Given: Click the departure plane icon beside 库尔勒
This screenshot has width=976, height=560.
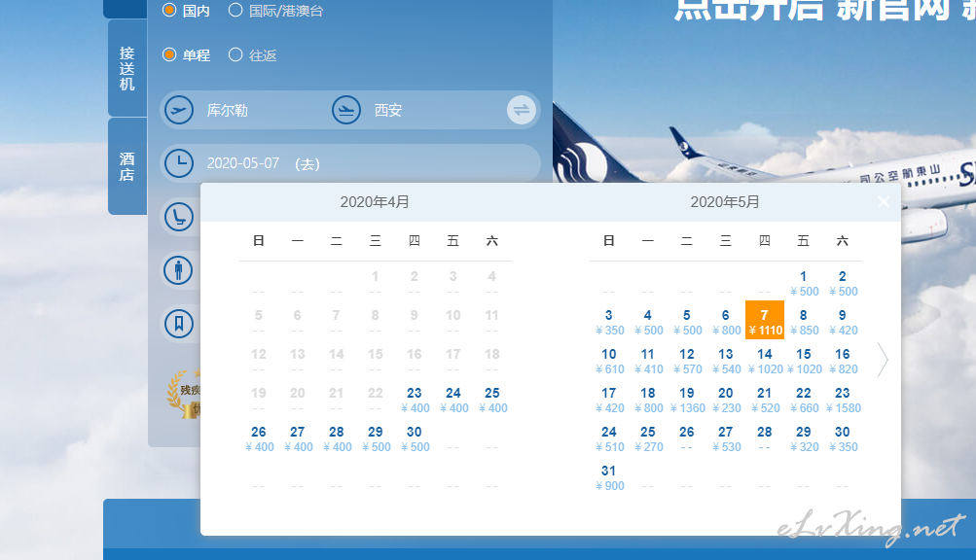Looking at the screenshot, I should pyautogui.click(x=179, y=110).
